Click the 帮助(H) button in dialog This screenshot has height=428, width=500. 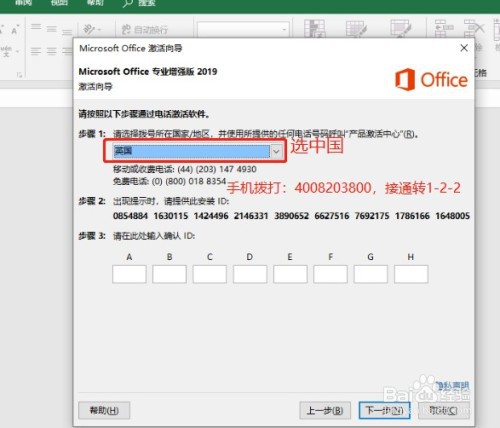pyautogui.click(x=104, y=410)
